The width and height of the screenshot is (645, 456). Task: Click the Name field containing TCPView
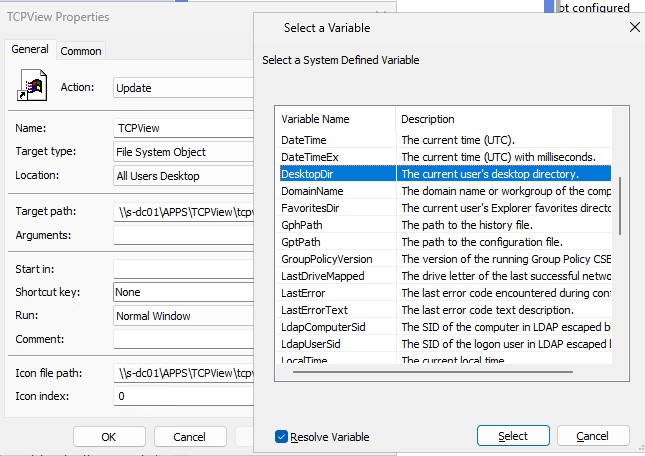(x=183, y=128)
